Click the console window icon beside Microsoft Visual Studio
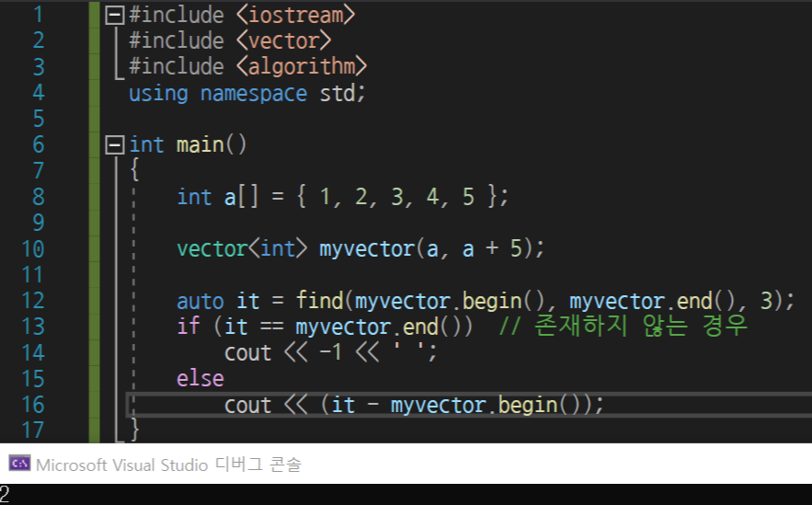The image size is (812, 505). coord(19,464)
